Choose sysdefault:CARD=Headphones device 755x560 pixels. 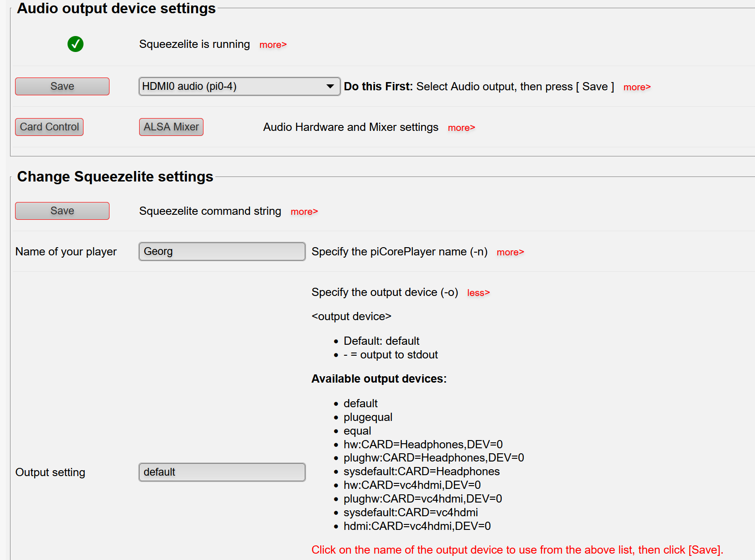tap(422, 472)
